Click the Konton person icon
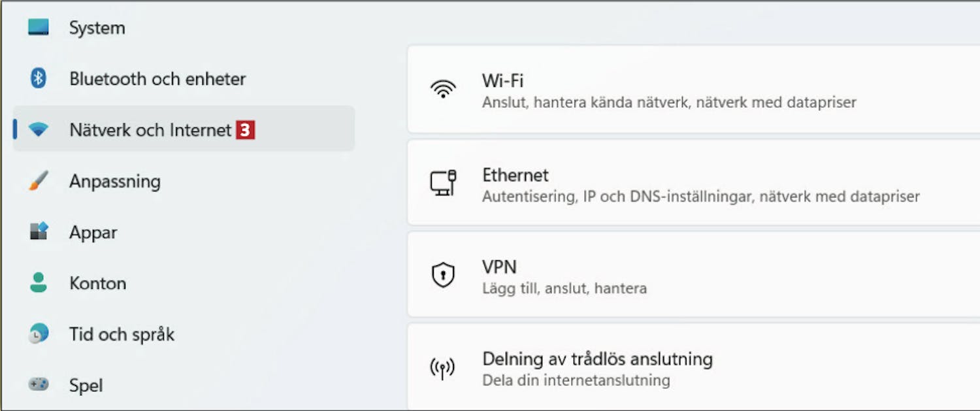Image resolution: width=980 pixels, height=411 pixels. (39, 282)
